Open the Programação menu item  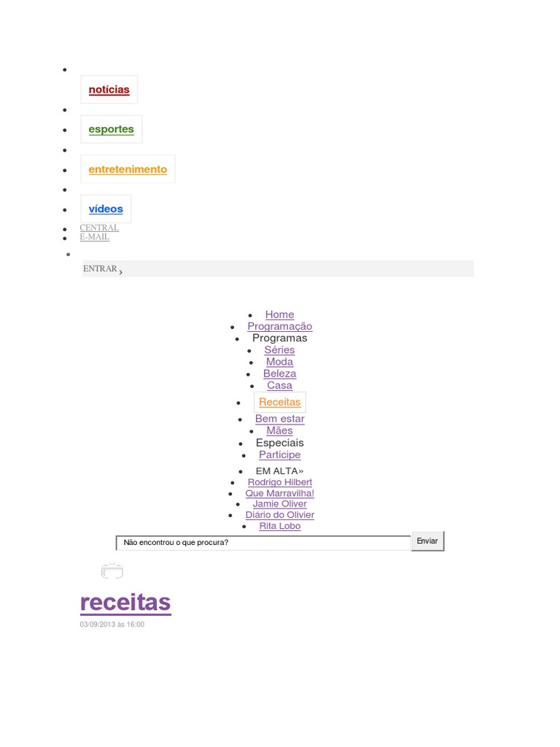pyautogui.click(x=279, y=326)
